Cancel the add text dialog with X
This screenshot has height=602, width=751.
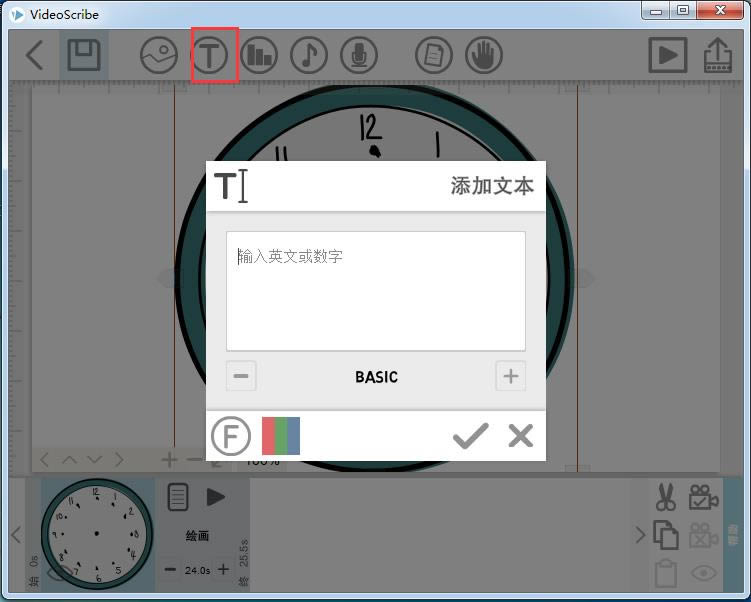click(521, 436)
